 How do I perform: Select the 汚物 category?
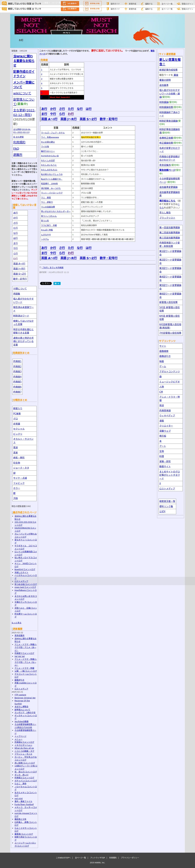pos(15,498)
